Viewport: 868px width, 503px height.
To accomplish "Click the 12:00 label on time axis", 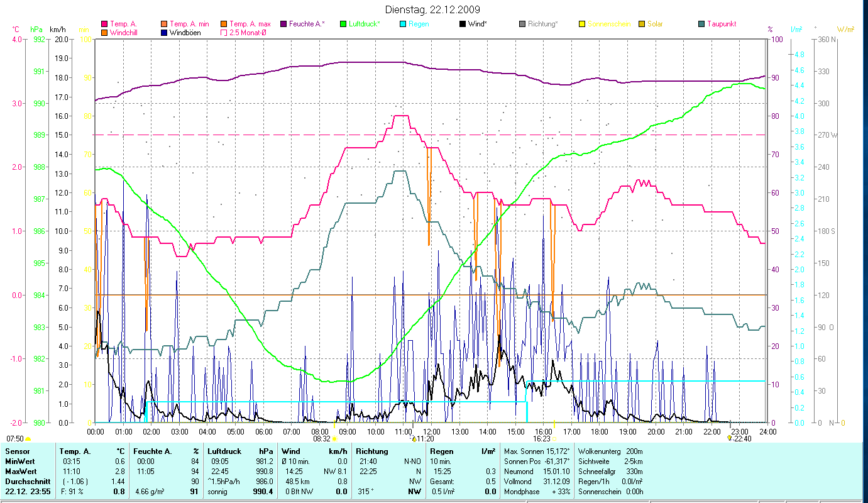I will click(432, 431).
